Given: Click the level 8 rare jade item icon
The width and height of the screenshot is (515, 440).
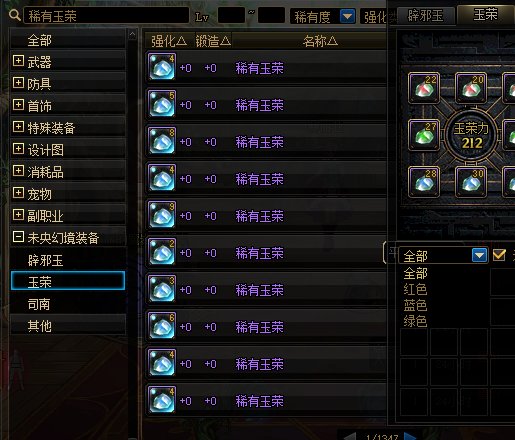Looking at the screenshot, I should point(162,141).
